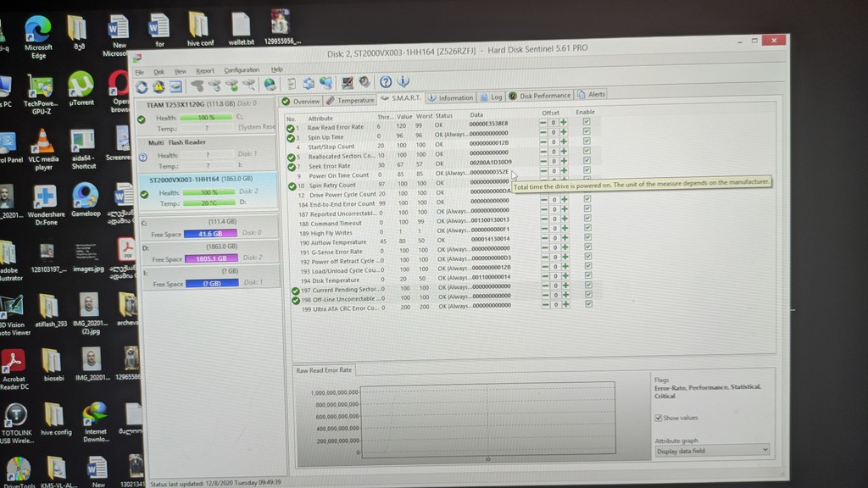Select Acrobat Reader DC desktop icon

pyautogui.click(x=14, y=369)
